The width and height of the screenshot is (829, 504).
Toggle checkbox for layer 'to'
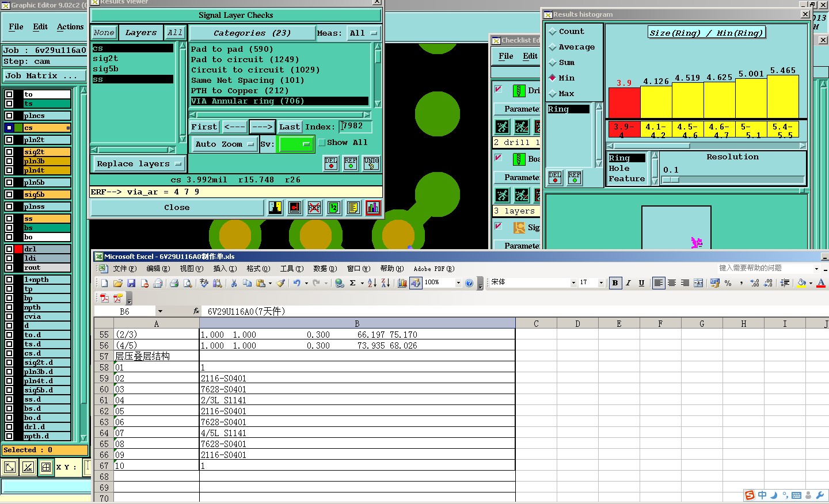[9, 94]
